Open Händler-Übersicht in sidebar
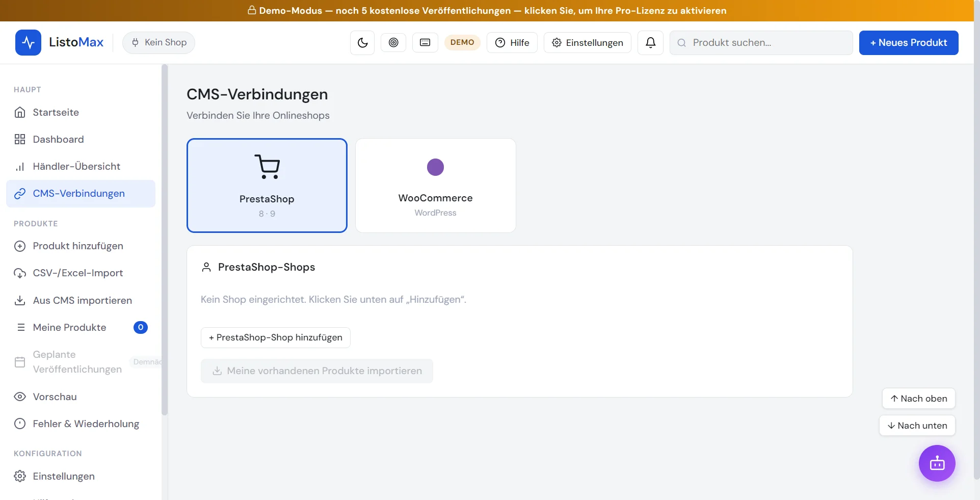This screenshot has height=500, width=980. coord(81,166)
